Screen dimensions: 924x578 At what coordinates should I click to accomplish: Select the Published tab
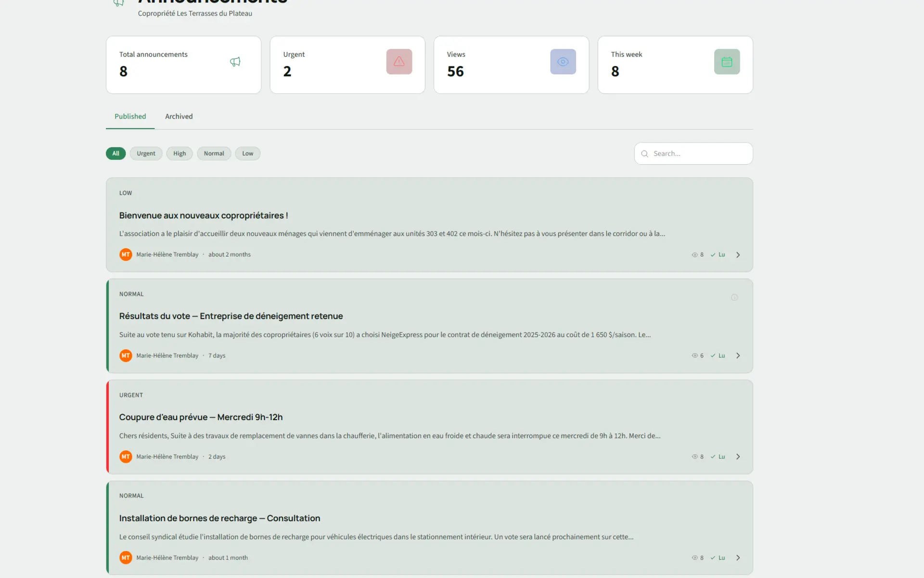click(x=130, y=116)
